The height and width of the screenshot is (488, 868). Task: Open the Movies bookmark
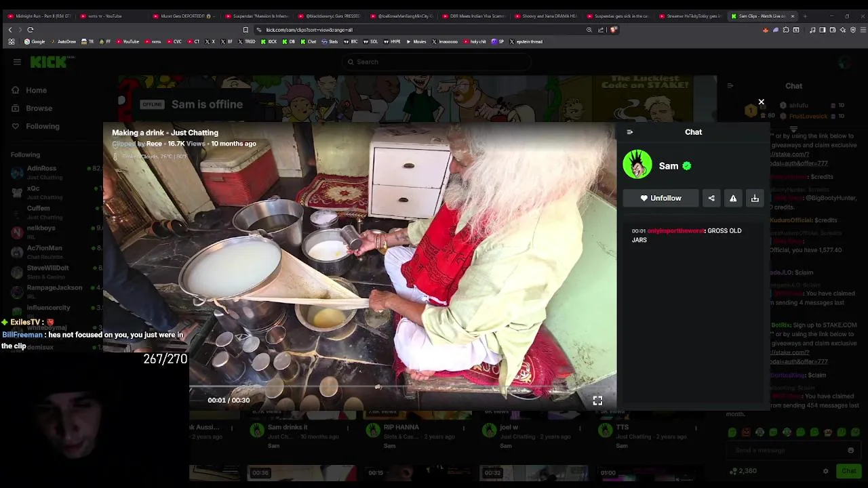pyautogui.click(x=416, y=42)
